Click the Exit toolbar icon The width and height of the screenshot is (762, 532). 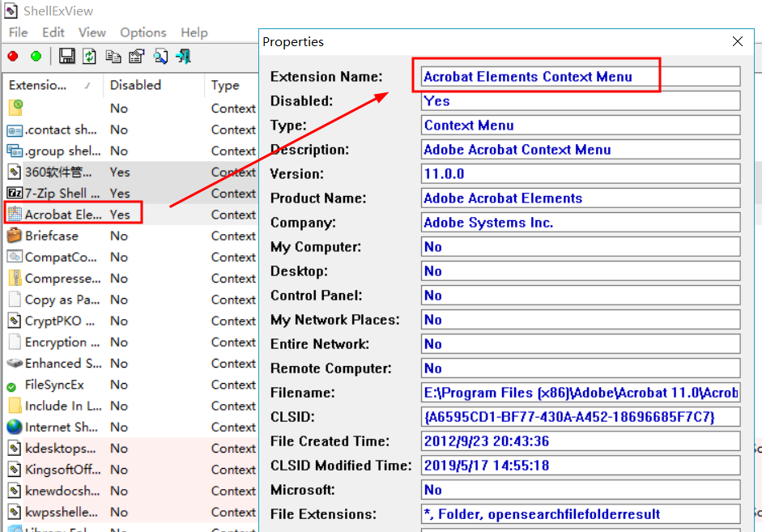click(184, 57)
